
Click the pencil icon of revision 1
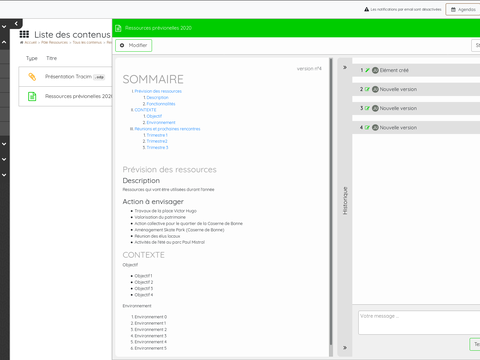tap(367, 70)
